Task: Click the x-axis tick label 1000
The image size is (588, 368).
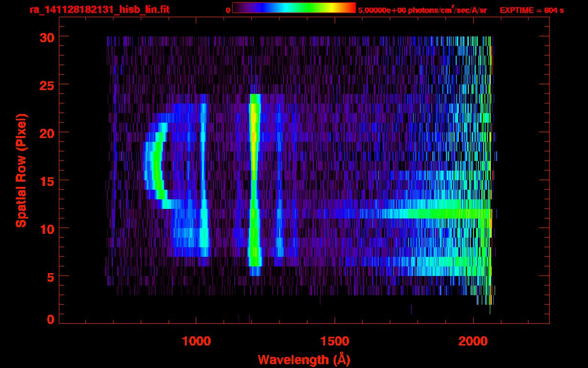Action: (196, 341)
